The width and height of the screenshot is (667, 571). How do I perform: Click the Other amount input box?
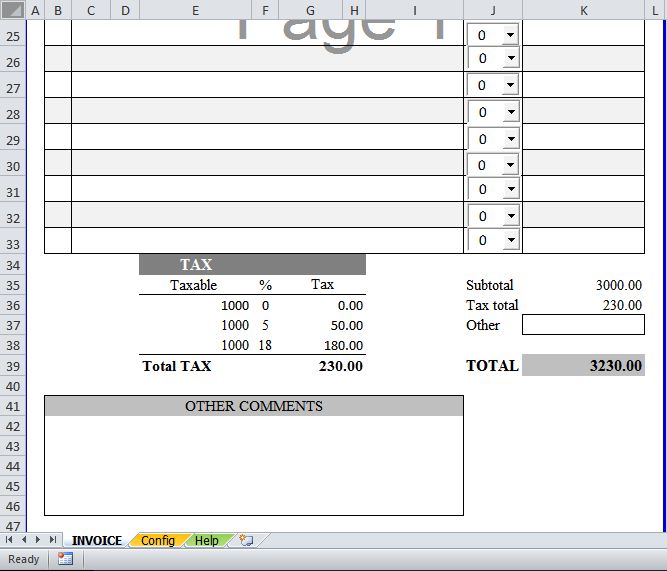tap(583, 324)
